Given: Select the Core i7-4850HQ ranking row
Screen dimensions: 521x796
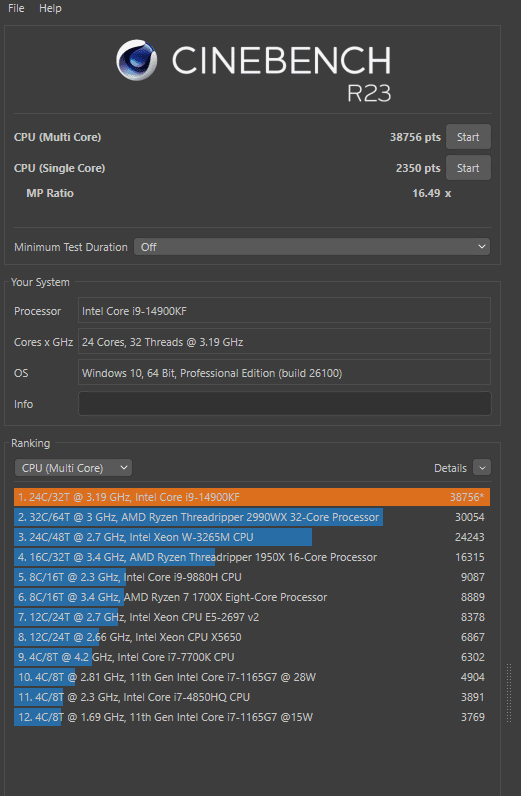Looking at the screenshot, I should (x=252, y=697).
